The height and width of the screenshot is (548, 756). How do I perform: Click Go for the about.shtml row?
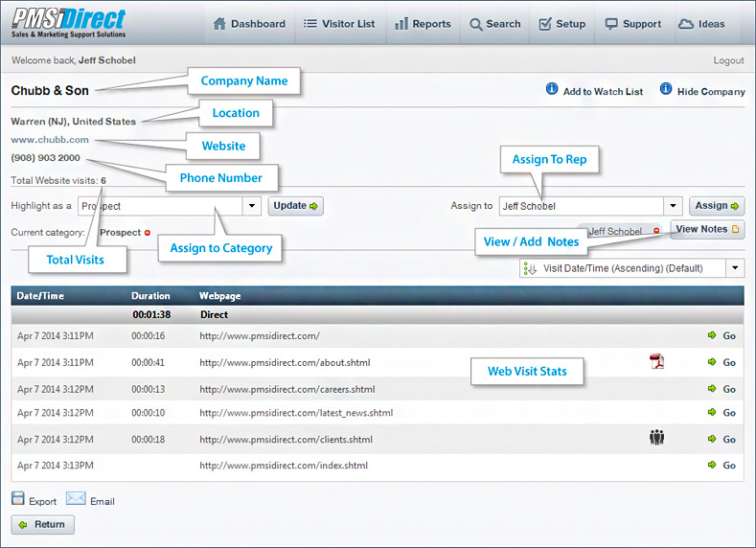click(729, 362)
